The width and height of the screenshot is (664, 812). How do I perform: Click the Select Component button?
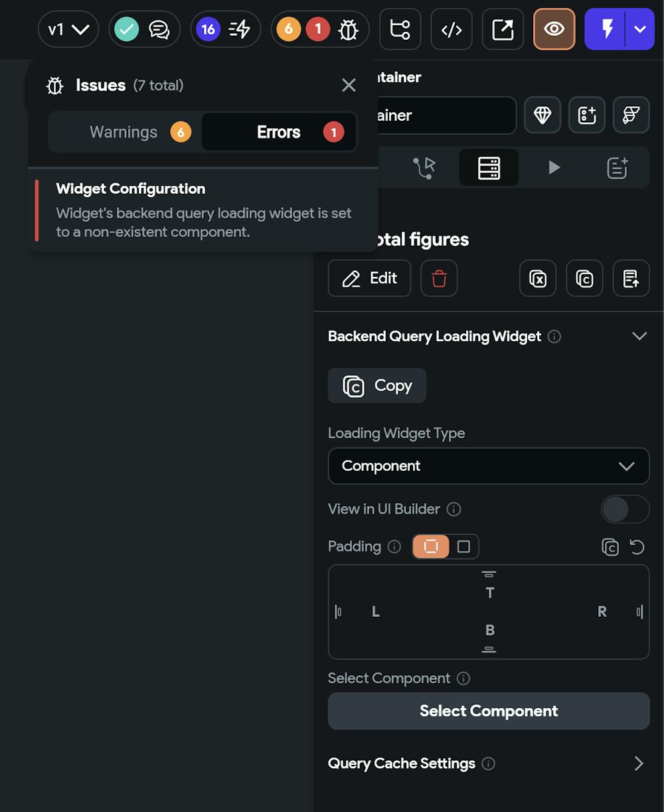[489, 711]
